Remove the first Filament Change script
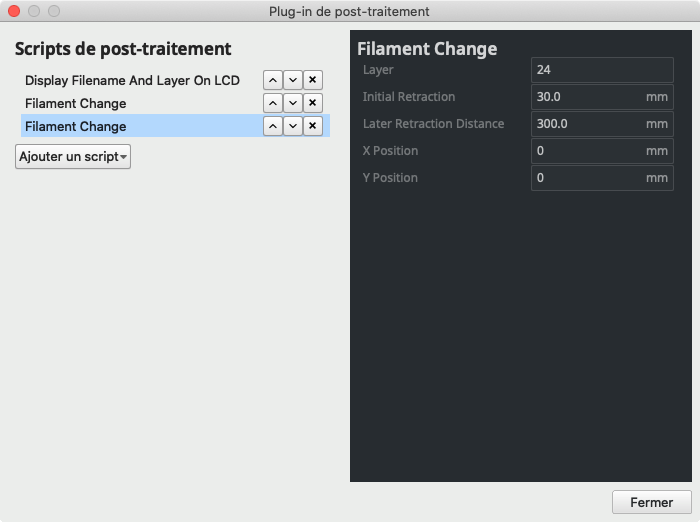 click(x=312, y=103)
